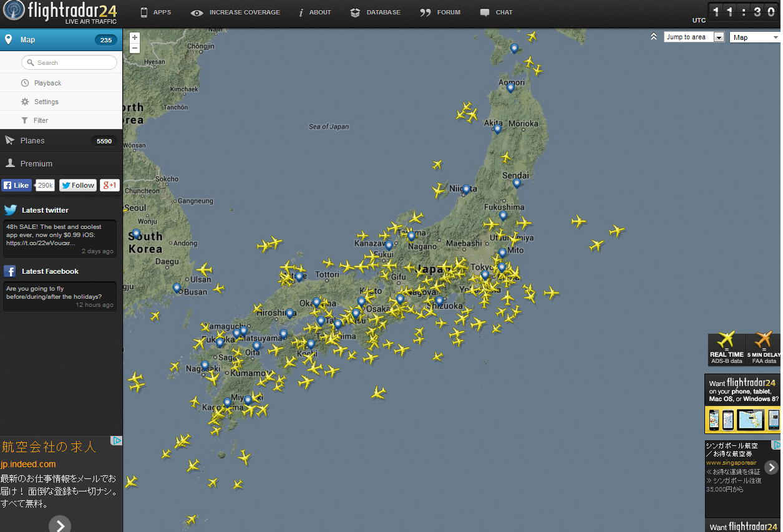Select the airport pin near Aomori
Image resolution: width=783 pixels, height=532 pixels.
click(510, 87)
